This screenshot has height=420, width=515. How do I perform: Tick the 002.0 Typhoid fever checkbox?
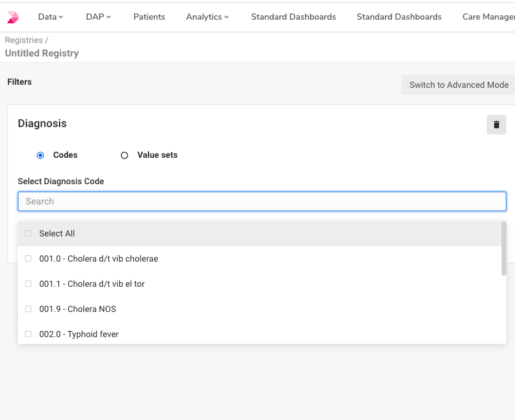[x=28, y=334]
